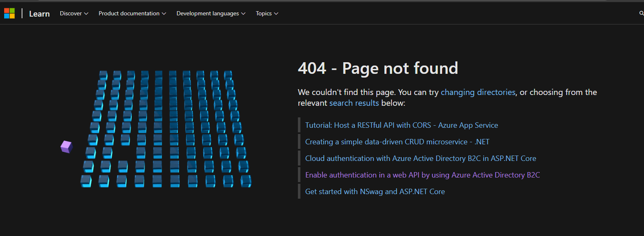Click the blue cube grid illustration
The image size is (644, 236).
pyautogui.click(x=166, y=129)
